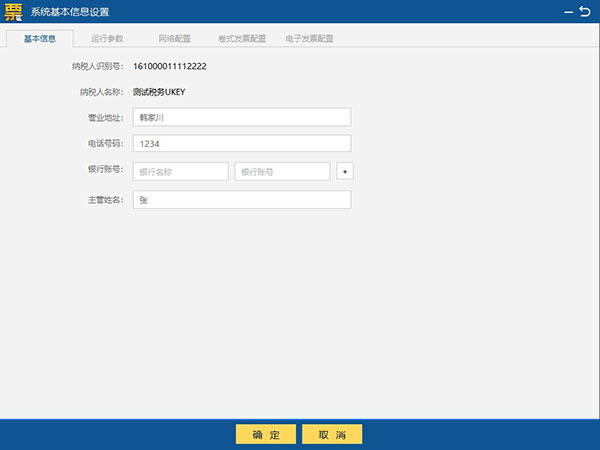The height and width of the screenshot is (450, 600).
Task: Open the 运行参数 tab
Action: [107, 39]
